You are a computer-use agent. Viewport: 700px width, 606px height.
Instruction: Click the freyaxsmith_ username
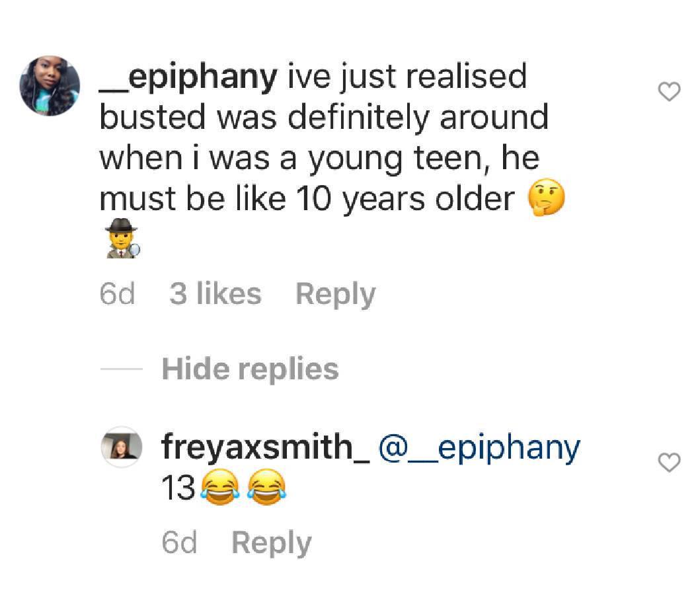tap(266, 447)
